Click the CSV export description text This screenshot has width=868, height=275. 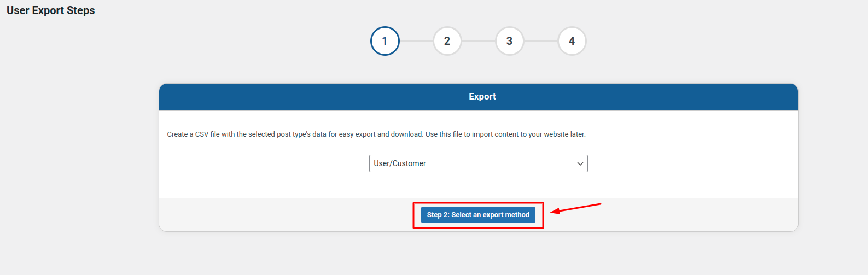(x=376, y=134)
